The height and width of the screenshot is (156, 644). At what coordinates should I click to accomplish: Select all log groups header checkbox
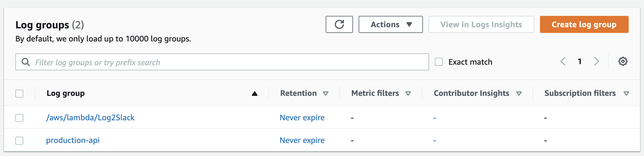pos(19,94)
